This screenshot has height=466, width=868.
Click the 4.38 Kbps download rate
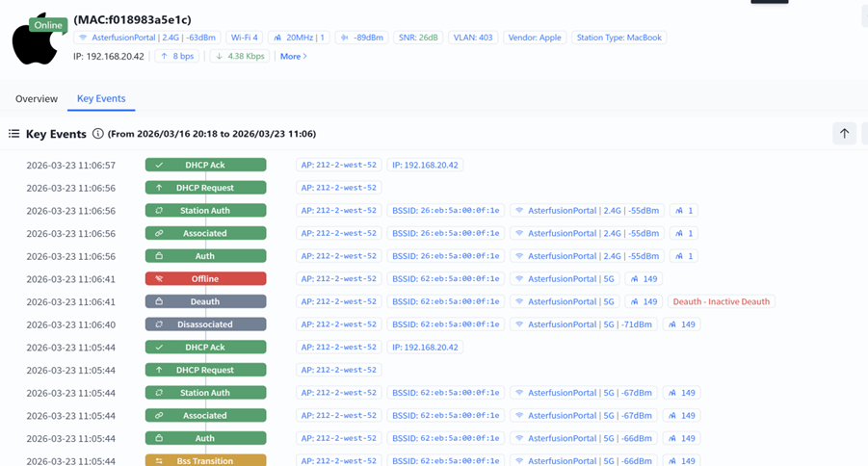[x=240, y=56]
